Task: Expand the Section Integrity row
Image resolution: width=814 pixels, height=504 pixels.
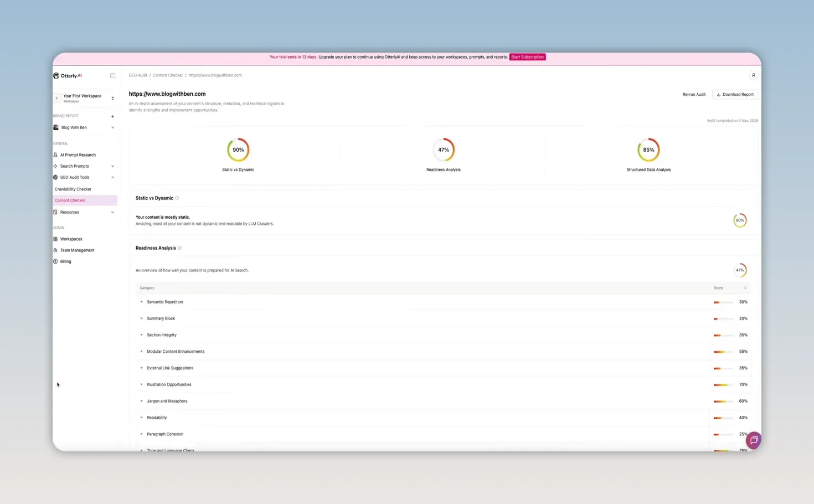Action: click(142, 335)
